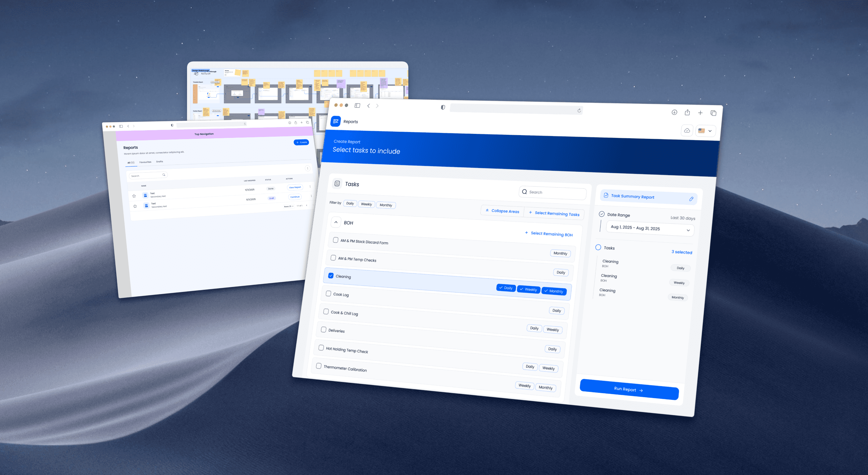Click the browser share icon

point(687,112)
